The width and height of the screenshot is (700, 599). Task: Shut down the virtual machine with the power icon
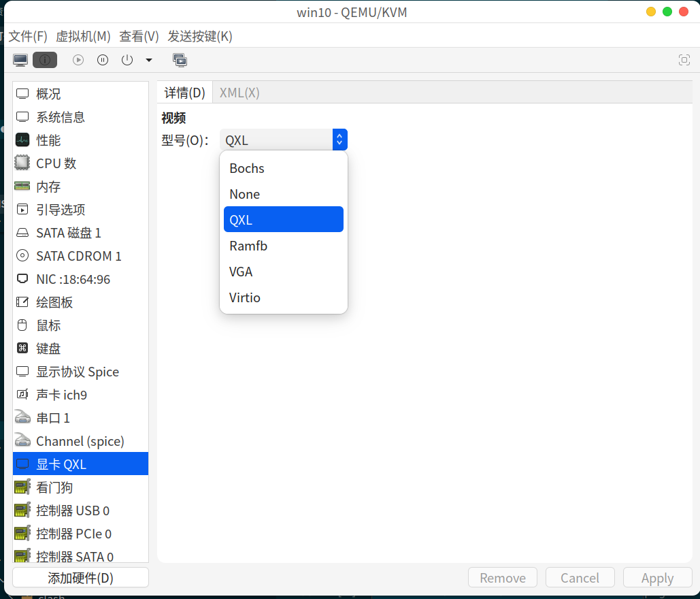coord(127,60)
